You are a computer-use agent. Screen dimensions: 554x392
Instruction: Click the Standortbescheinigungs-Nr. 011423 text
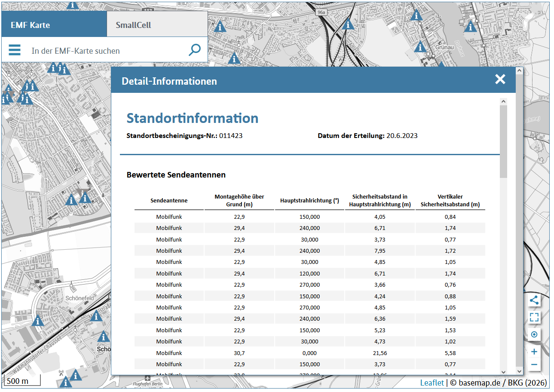click(184, 136)
